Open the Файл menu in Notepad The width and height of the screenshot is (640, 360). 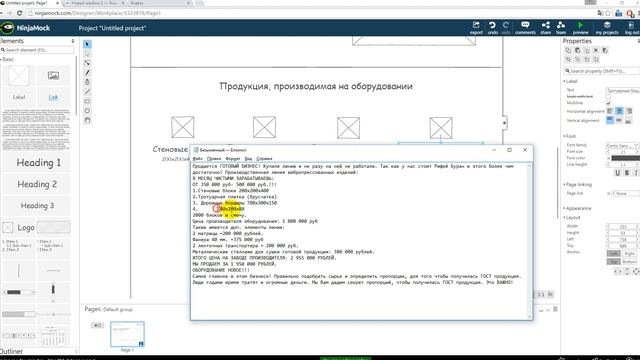pos(198,158)
